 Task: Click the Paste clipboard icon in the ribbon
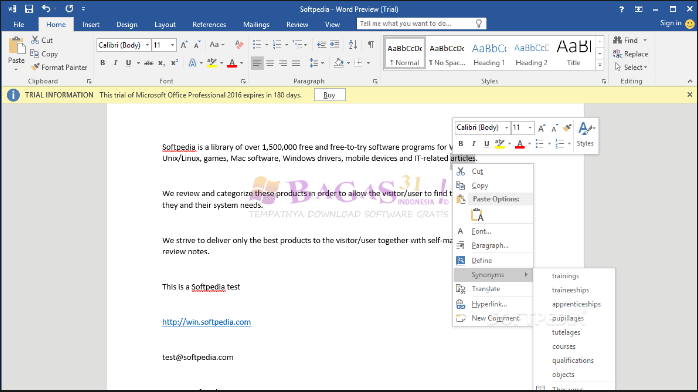click(16, 45)
